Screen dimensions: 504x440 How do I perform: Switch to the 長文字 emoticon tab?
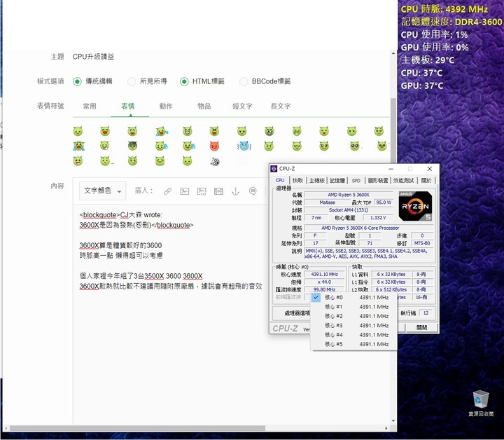click(281, 106)
